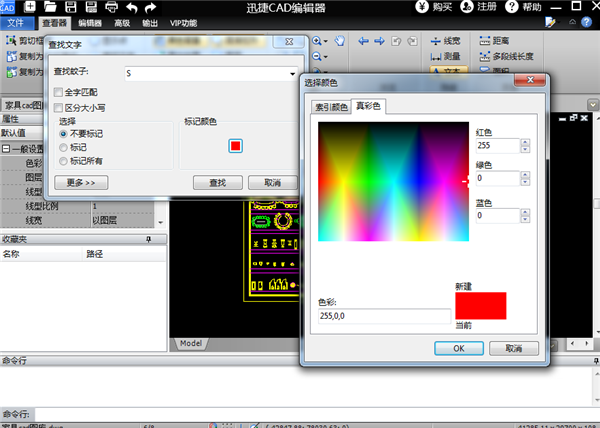Switch to the 索引颜色 tab
The height and width of the screenshot is (428, 600).
pos(331,107)
